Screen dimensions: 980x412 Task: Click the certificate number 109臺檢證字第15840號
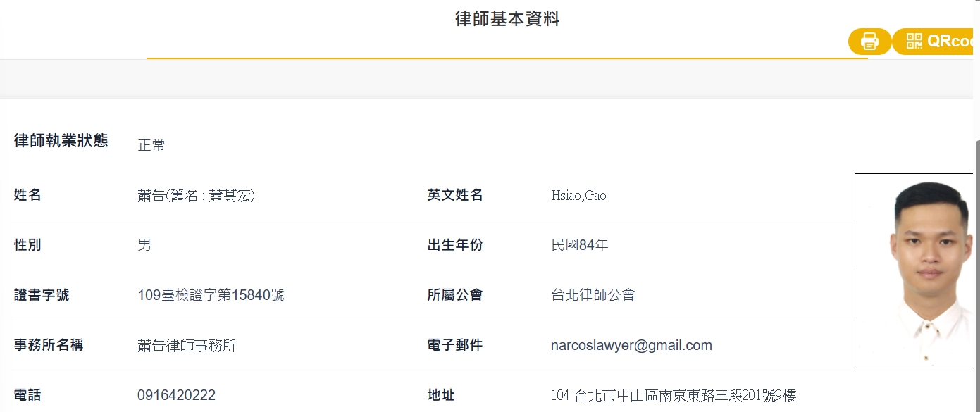click(211, 295)
